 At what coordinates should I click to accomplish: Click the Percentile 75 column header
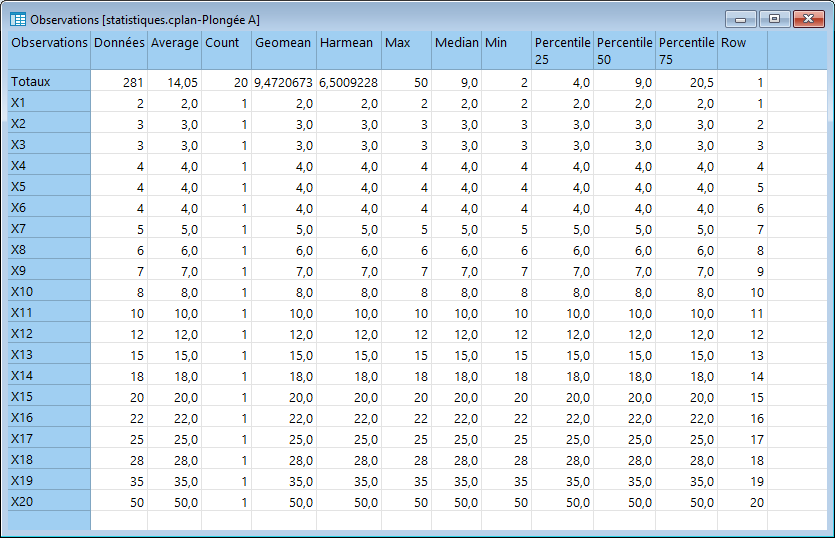[x=686, y=50]
